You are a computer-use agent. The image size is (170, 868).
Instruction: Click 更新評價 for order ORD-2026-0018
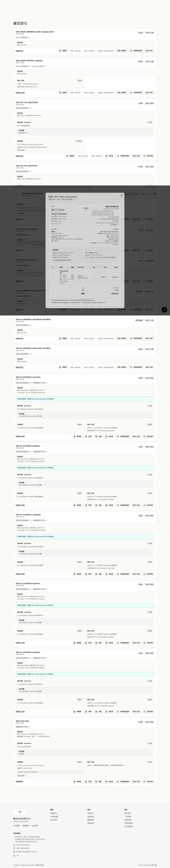pos(148,782)
